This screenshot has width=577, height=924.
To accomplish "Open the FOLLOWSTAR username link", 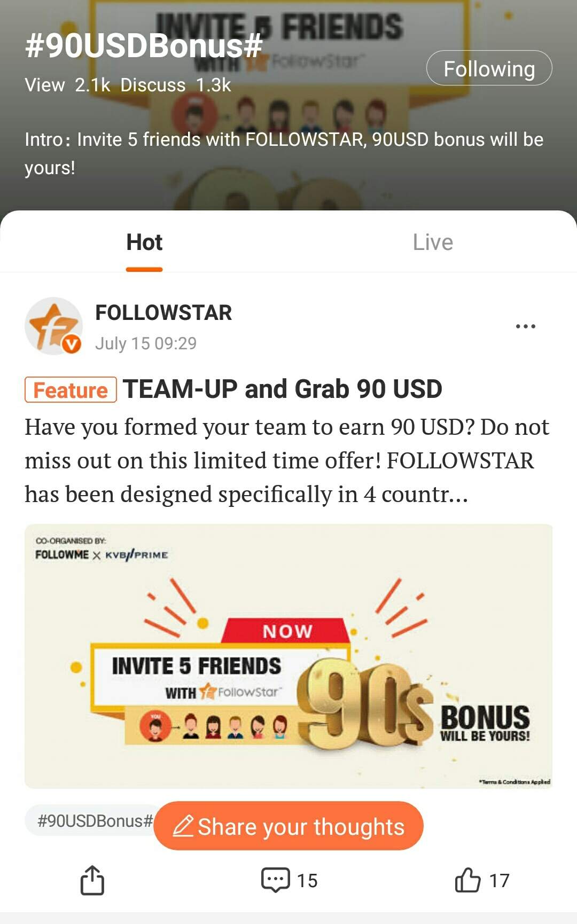I will pyautogui.click(x=163, y=313).
